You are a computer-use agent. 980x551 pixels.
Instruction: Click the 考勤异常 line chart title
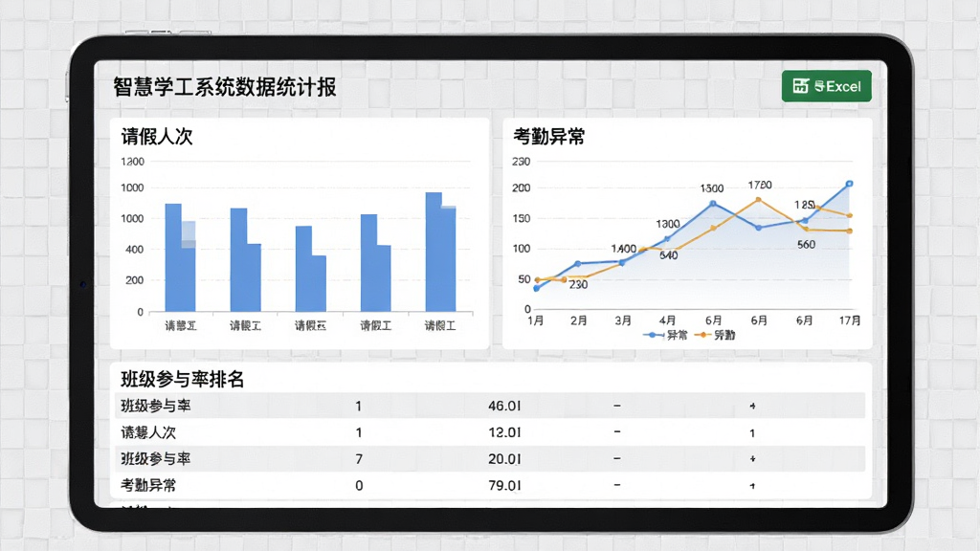(548, 136)
